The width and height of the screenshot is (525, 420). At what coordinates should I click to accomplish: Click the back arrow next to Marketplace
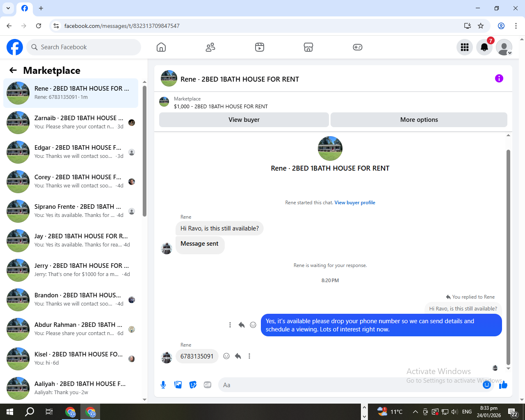point(13,70)
